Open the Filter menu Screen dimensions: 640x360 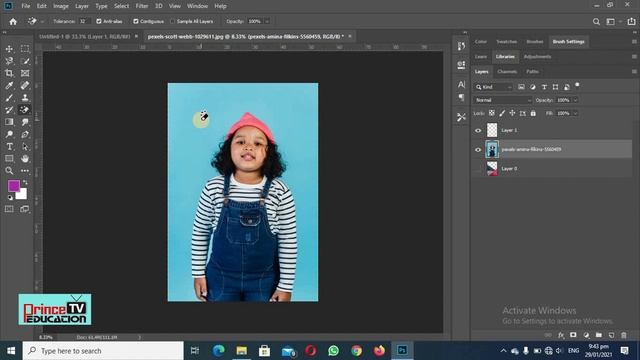point(142,6)
